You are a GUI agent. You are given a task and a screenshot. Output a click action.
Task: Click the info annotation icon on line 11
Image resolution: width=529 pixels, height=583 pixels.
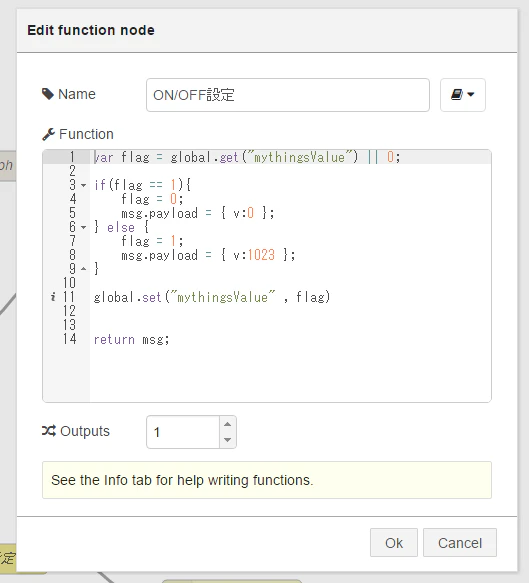[x=53, y=297]
